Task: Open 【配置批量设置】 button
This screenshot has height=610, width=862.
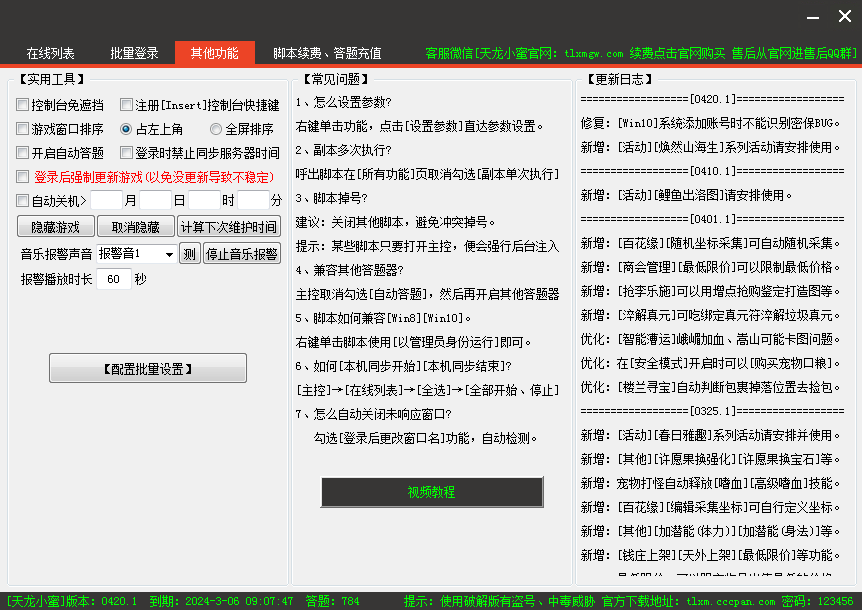Action: click(148, 368)
